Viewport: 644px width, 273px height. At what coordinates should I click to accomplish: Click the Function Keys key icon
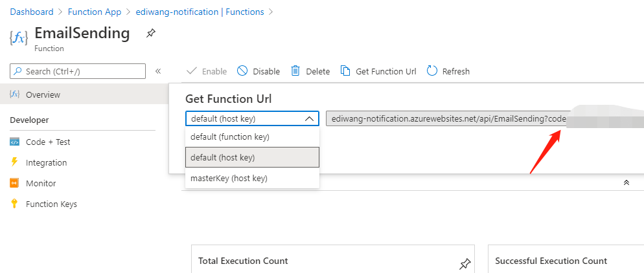point(14,204)
